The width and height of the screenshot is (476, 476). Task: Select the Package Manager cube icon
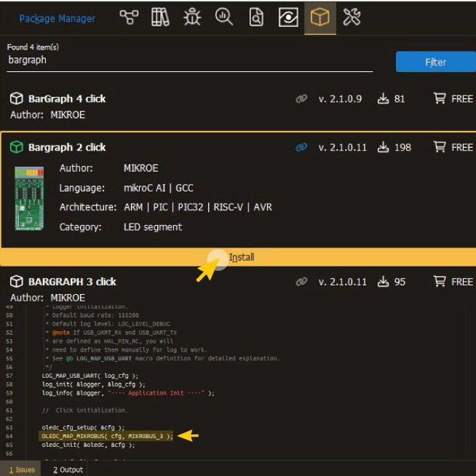(320, 17)
